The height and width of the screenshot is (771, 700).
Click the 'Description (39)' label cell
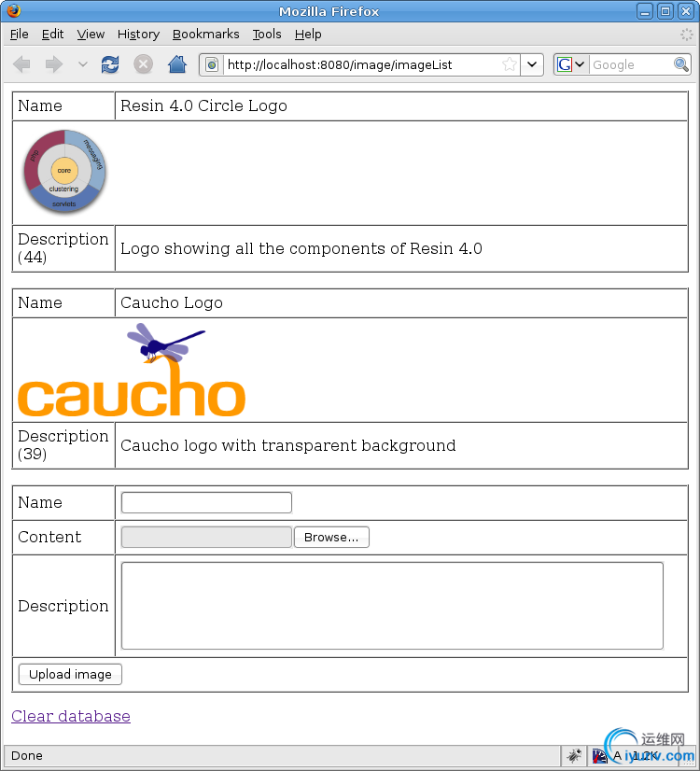pos(63,445)
